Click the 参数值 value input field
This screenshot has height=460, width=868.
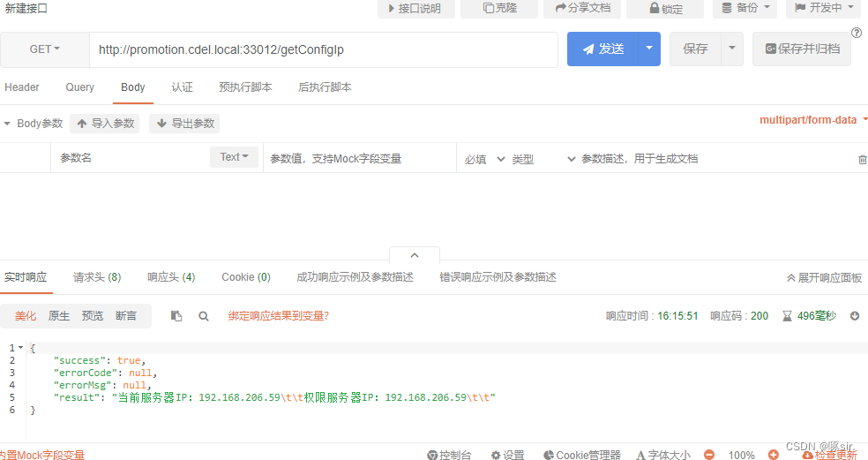[360, 159]
